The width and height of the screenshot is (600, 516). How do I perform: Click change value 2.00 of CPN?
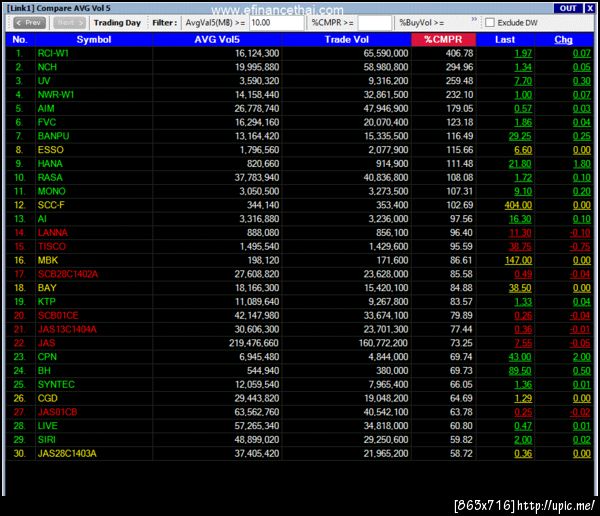pos(582,357)
